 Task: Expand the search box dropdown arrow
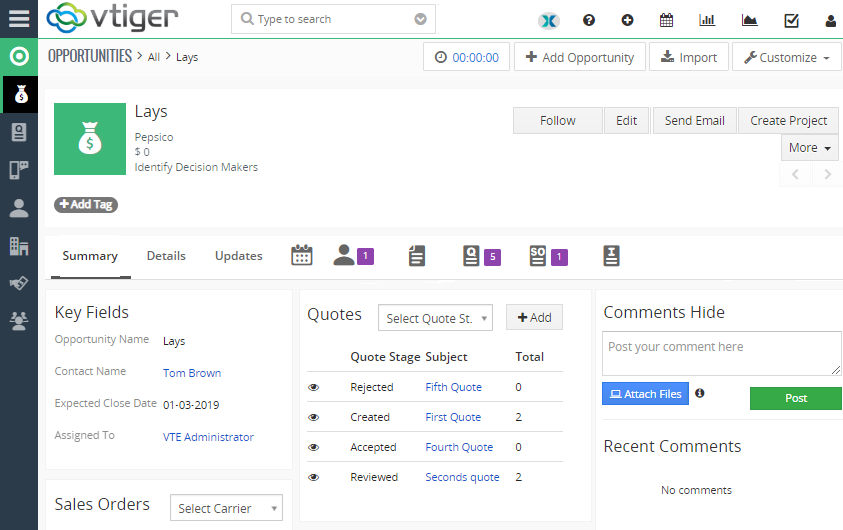click(420, 19)
